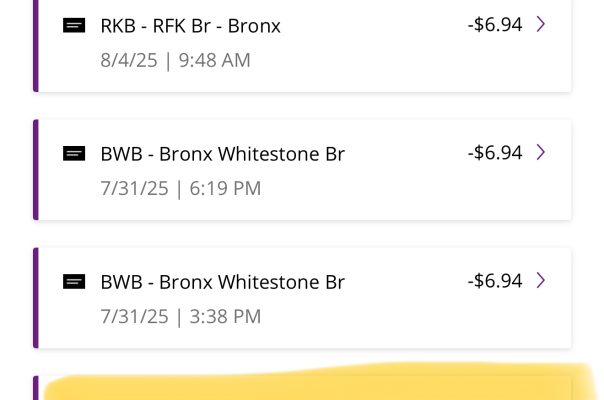Tap the purple edge of the 3:38 PM card
This screenshot has width=604, height=400.
(x=36, y=297)
